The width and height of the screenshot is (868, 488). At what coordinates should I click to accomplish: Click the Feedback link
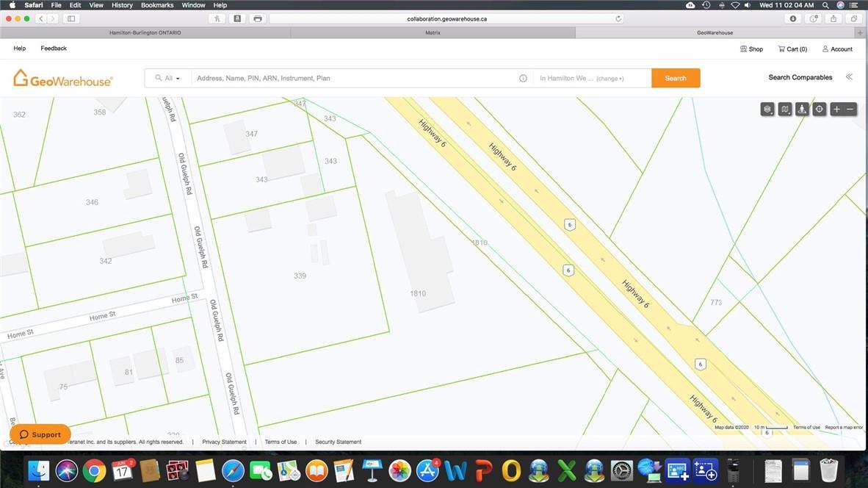[53, 49]
